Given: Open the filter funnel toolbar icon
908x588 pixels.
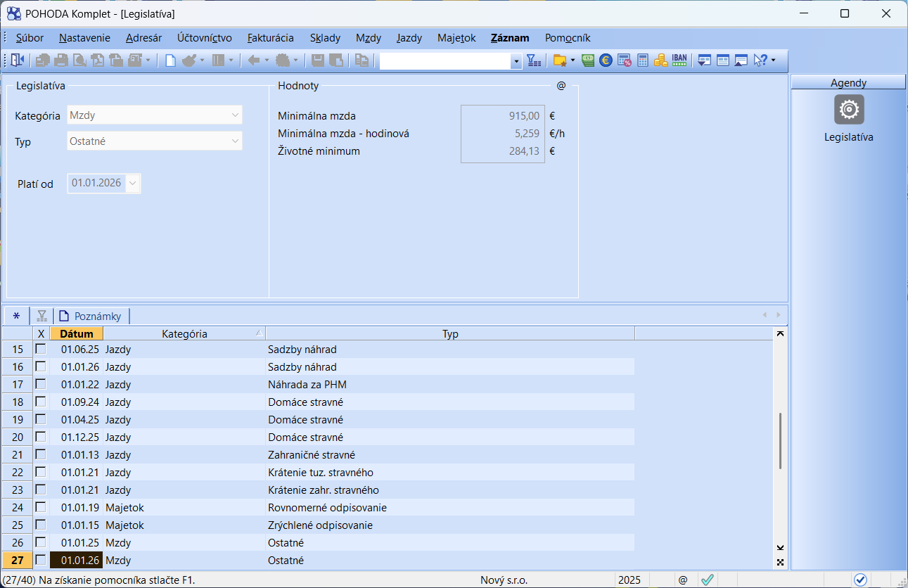Looking at the screenshot, I should click(534, 60).
